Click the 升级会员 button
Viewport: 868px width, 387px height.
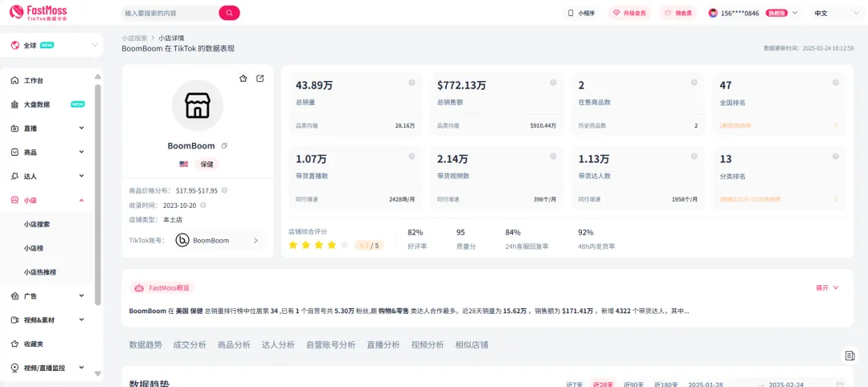coord(629,13)
